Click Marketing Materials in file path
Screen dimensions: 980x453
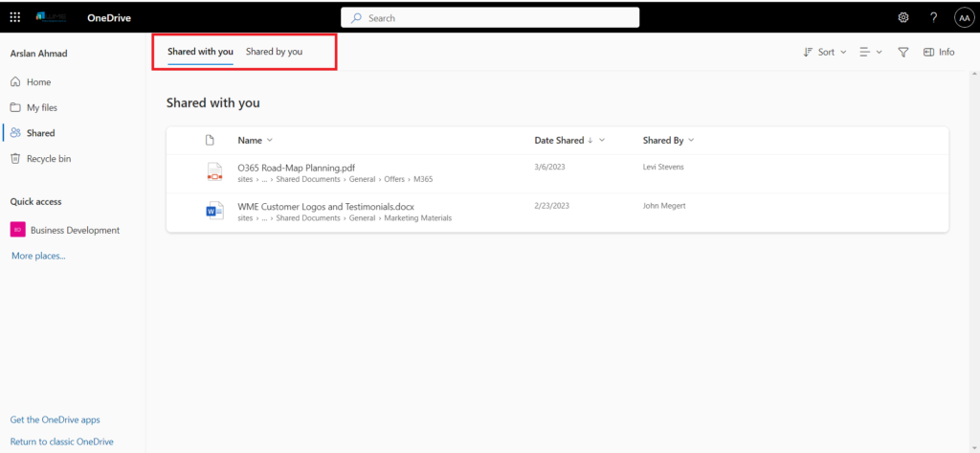tap(418, 217)
